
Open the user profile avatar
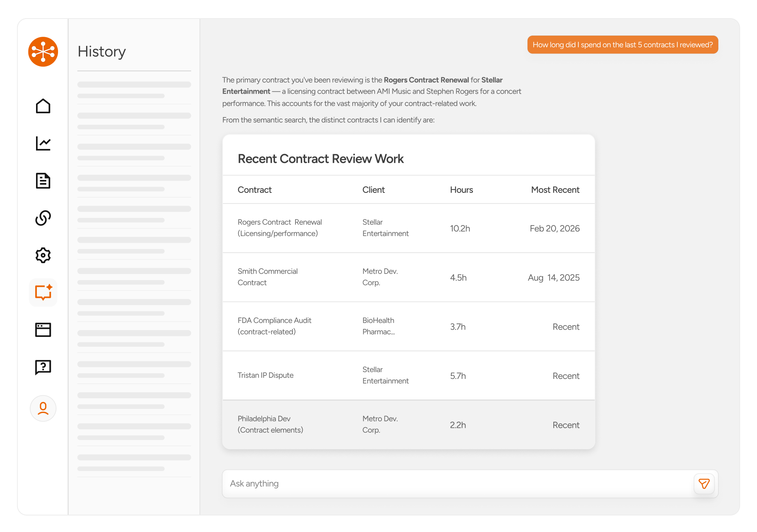pos(43,408)
